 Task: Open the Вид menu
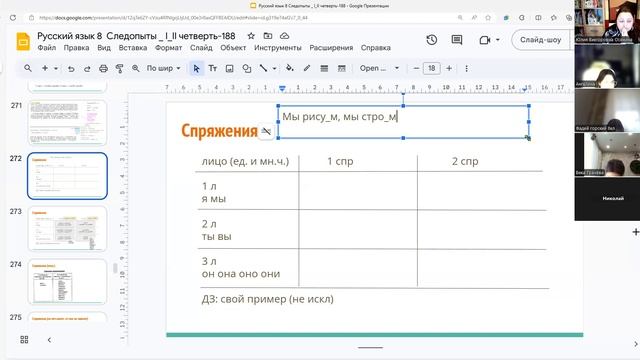(104, 48)
